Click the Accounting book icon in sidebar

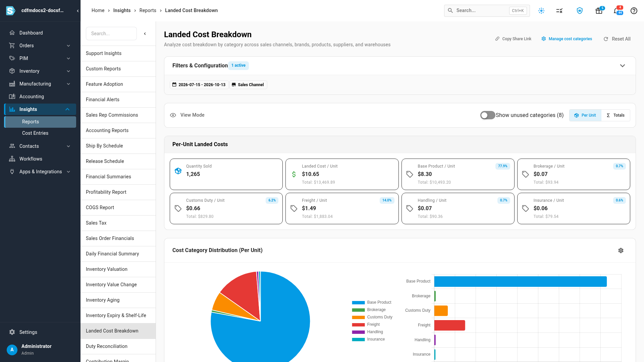pyautogui.click(x=12, y=97)
